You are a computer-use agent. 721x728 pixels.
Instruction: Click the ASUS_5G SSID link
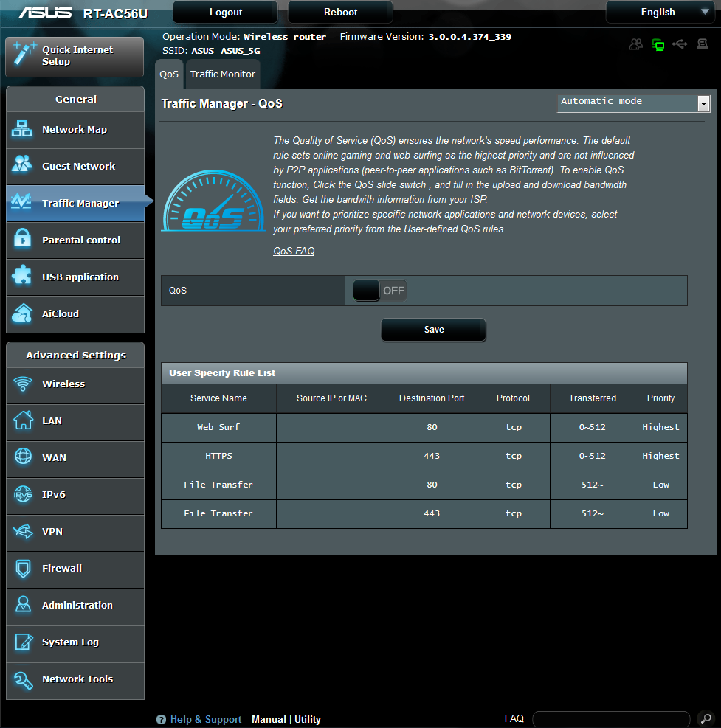point(240,51)
